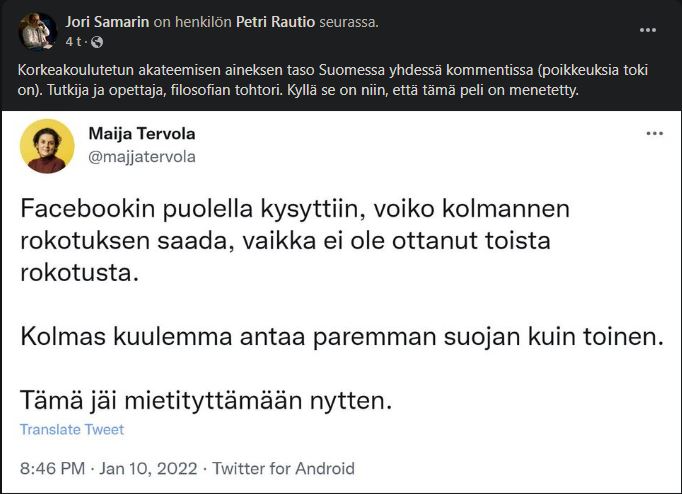682x494 pixels.
Task: Click the post audience privacy icon
Action: 99,43
